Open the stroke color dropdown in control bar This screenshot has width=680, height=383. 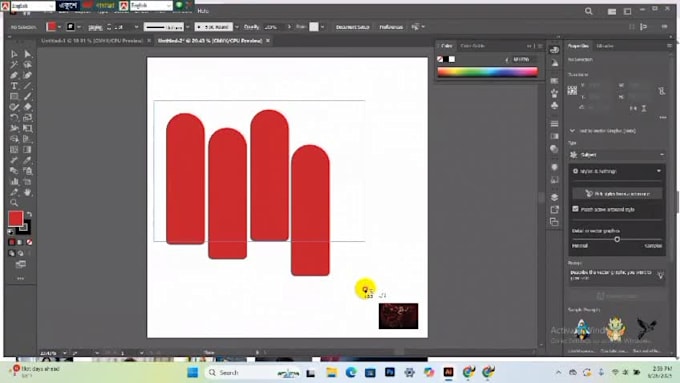[78, 27]
